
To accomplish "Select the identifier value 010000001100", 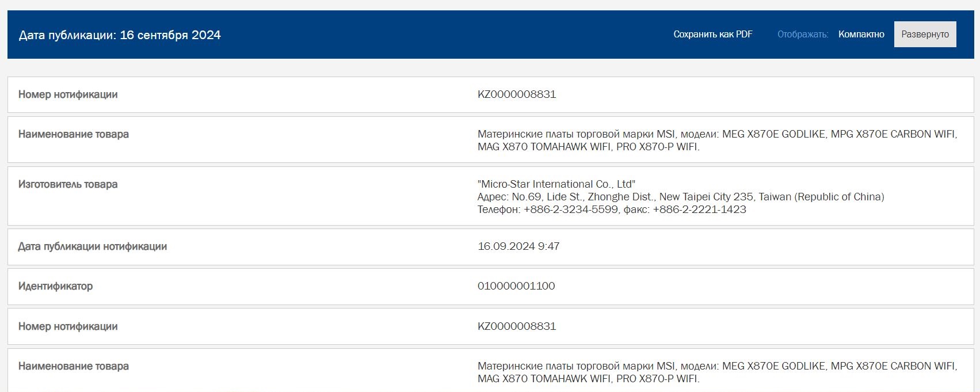I will (516, 286).
